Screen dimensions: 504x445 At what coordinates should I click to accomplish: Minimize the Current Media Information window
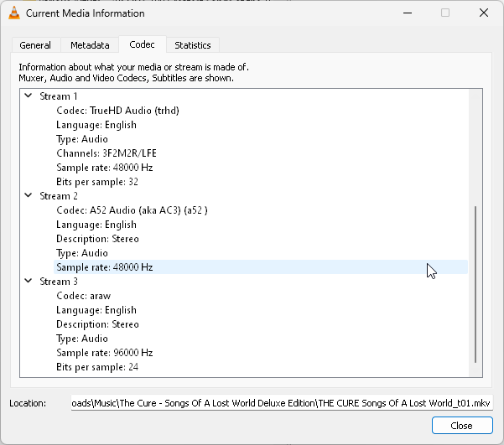tap(407, 13)
